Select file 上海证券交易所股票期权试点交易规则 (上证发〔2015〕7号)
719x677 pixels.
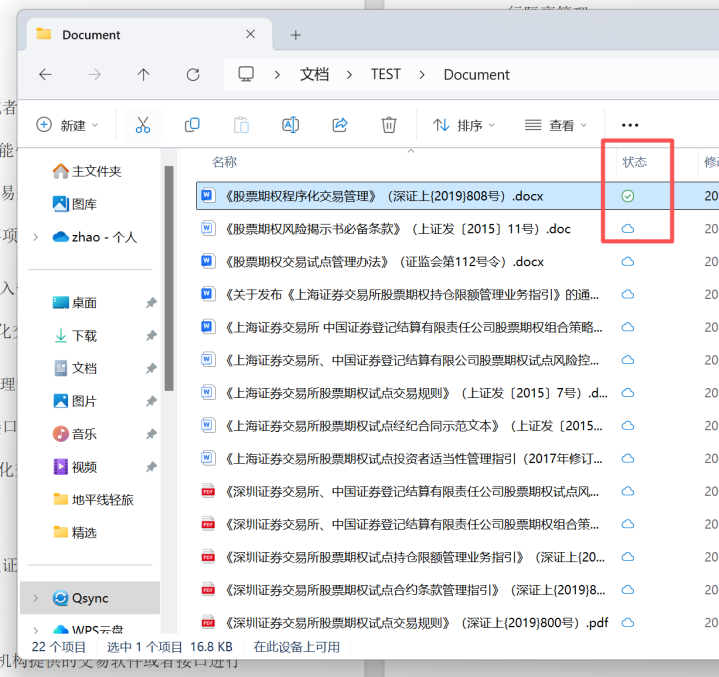click(x=416, y=393)
